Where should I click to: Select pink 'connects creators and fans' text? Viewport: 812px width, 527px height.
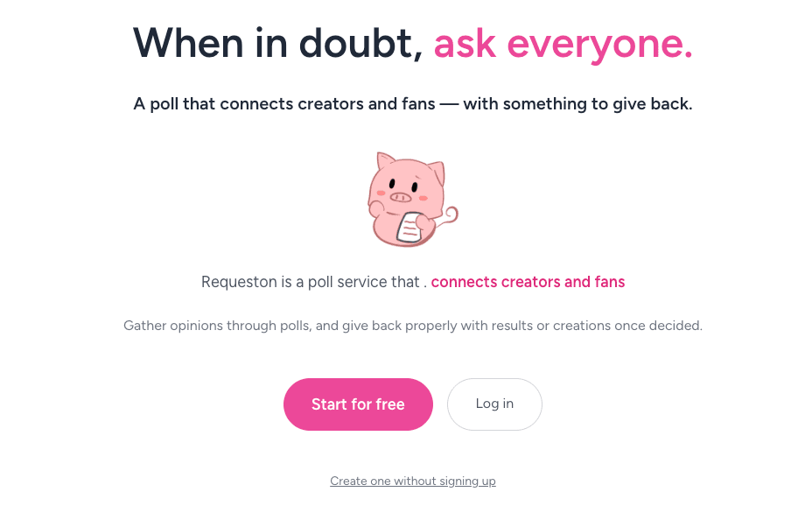click(528, 282)
